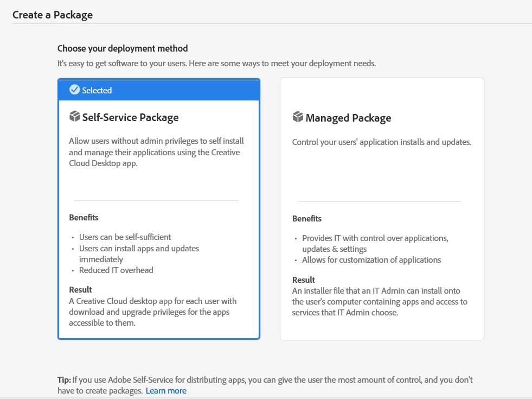The image size is (532, 399).
Task: Click the blue Selected banner
Action: [159, 90]
